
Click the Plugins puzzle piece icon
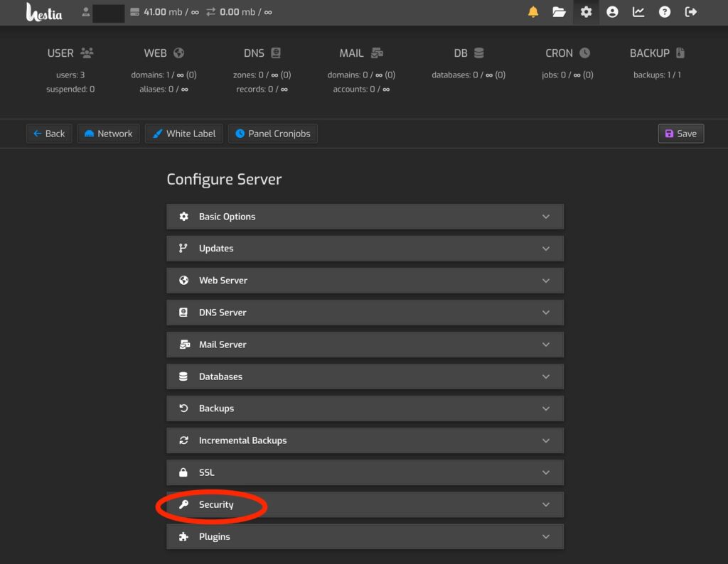pos(184,536)
